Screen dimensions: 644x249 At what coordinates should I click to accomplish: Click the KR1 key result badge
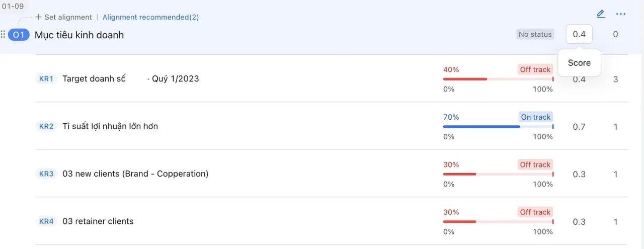(46, 79)
